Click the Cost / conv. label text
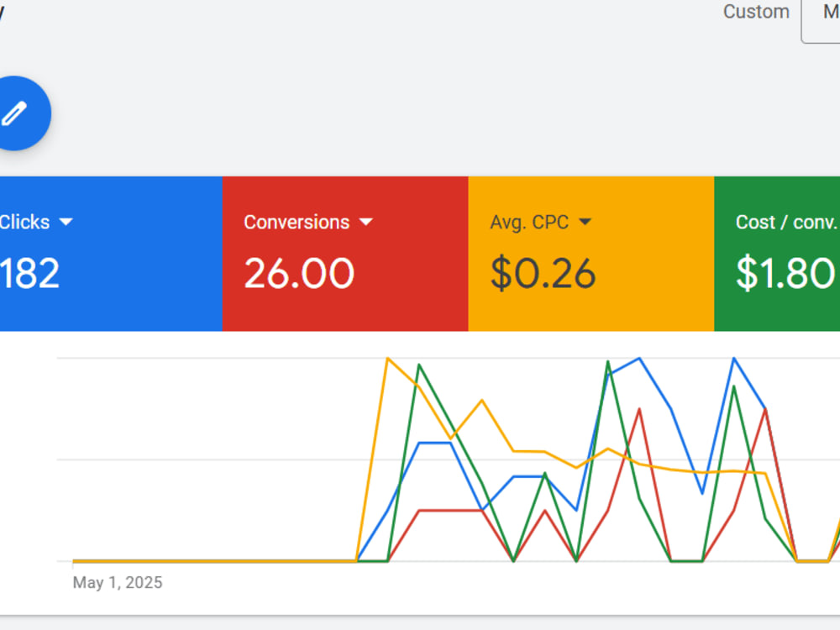 [786, 222]
